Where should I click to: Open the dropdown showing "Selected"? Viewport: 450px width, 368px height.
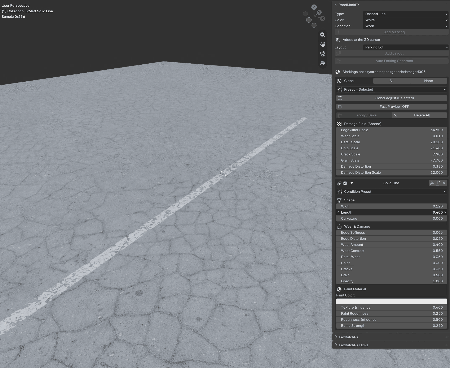391,90
